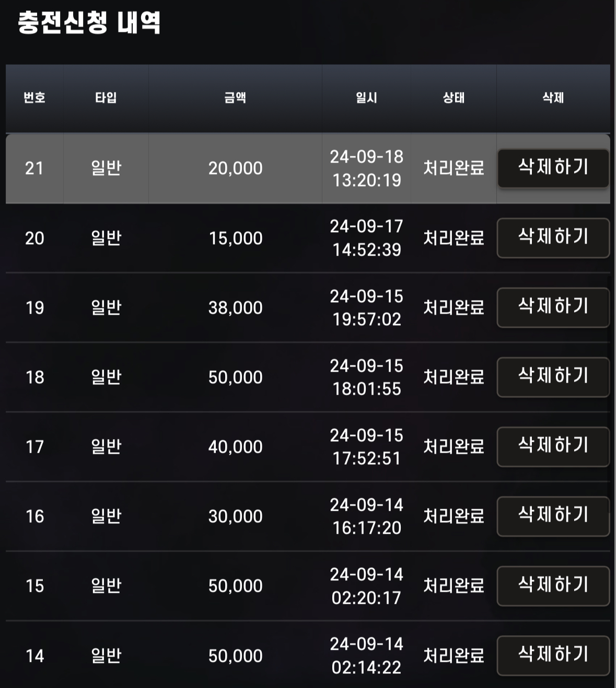Click the 상태 column header
The image size is (616, 688).
(454, 98)
